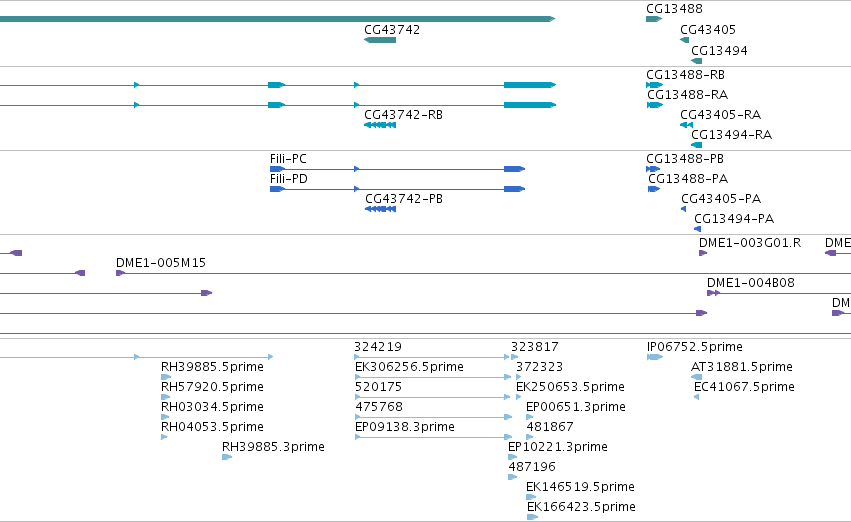Image resolution: width=851 pixels, height=522 pixels.
Task: Click the CG13488 gene label
Action: [674, 9]
